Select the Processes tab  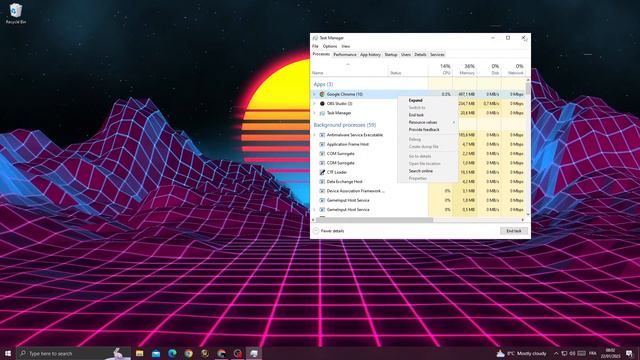click(x=321, y=54)
